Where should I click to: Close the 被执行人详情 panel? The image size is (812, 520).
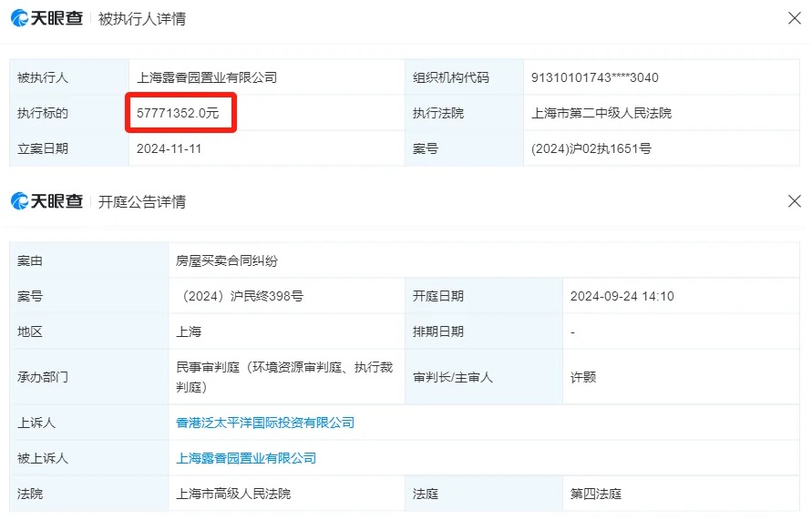(794, 18)
